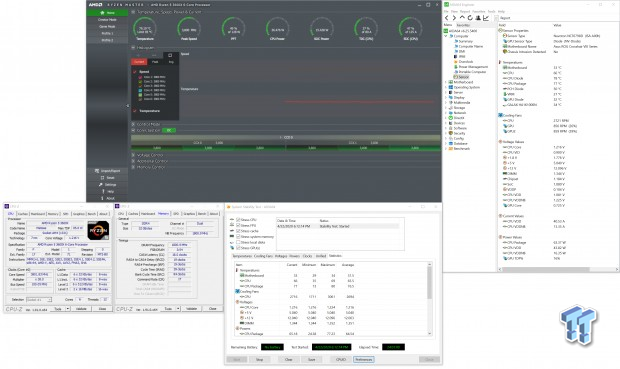Enable the Stress local disks checkbox
Viewport: 620px width, 369px height.
238,242
